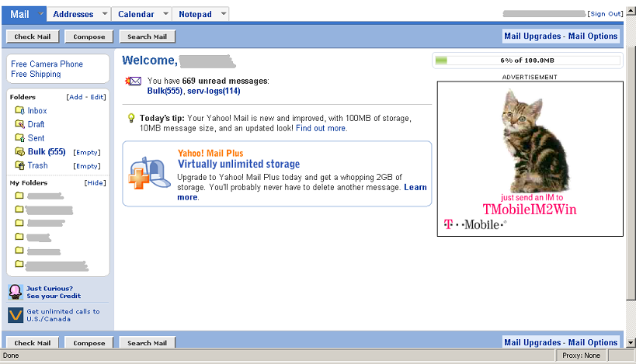Empty the Trash folder
636x364 pixels.
87,166
